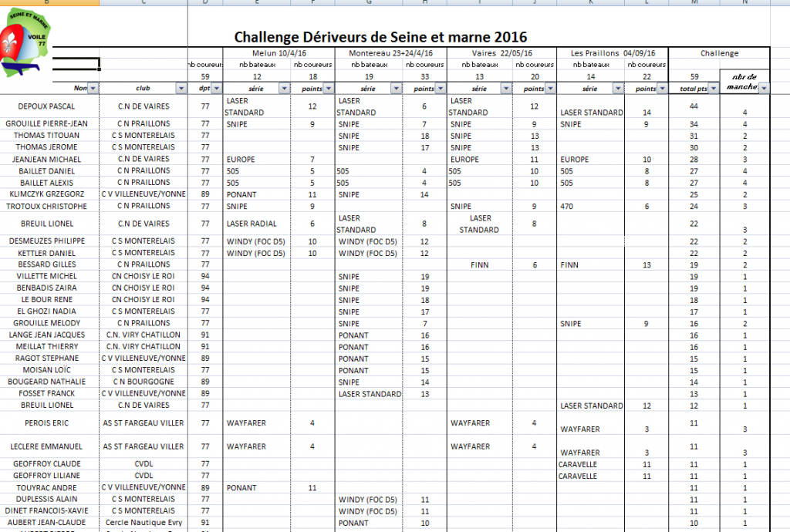Screen dimensions: 790x532
Task: Open the série filter under Melun 10/4/16
Action: pyautogui.click(x=285, y=88)
